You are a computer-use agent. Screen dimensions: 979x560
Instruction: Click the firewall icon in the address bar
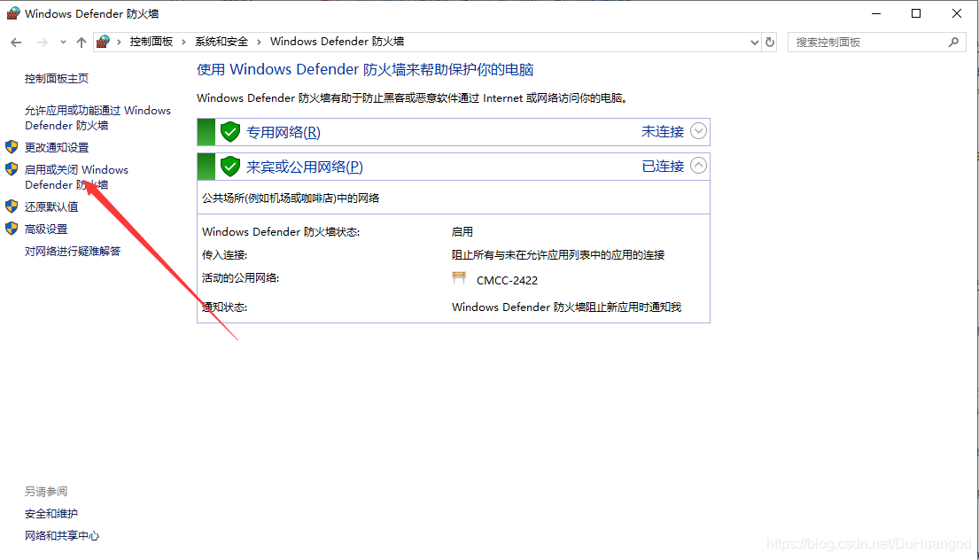pyautogui.click(x=103, y=42)
